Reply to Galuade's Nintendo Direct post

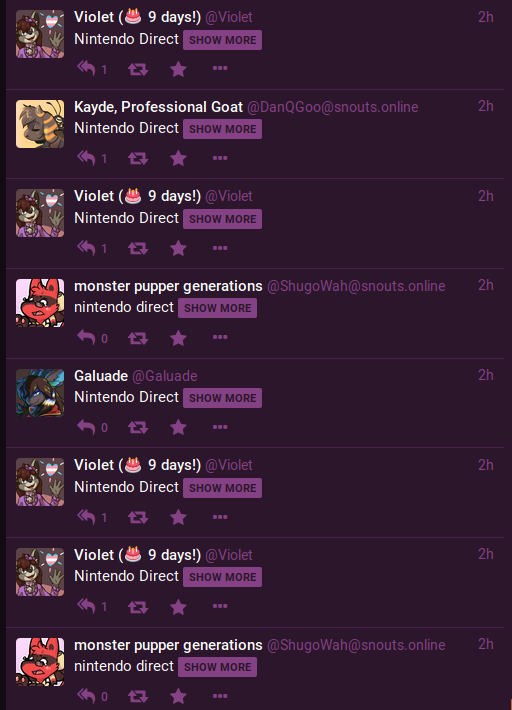(x=86, y=427)
